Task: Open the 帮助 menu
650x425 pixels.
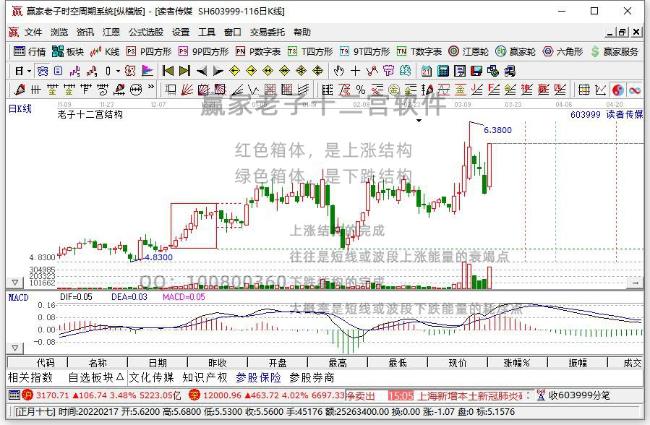Action: pyautogui.click(x=302, y=32)
